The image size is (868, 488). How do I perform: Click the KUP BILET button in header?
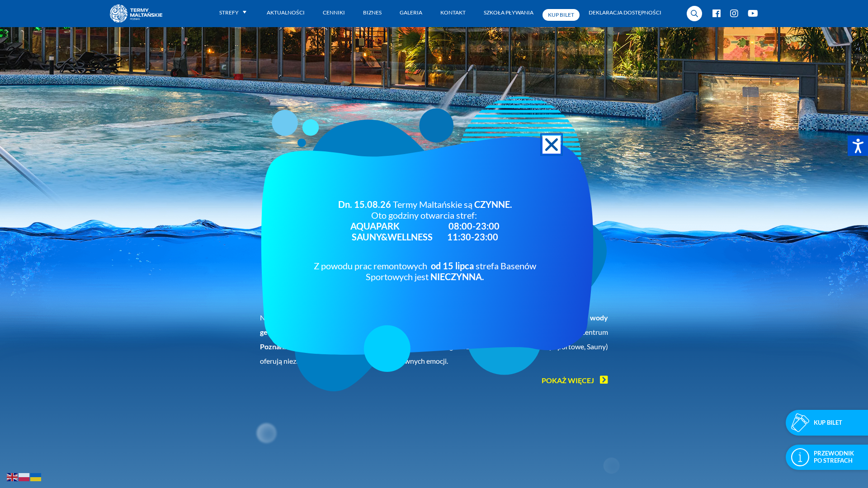coord(561,15)
